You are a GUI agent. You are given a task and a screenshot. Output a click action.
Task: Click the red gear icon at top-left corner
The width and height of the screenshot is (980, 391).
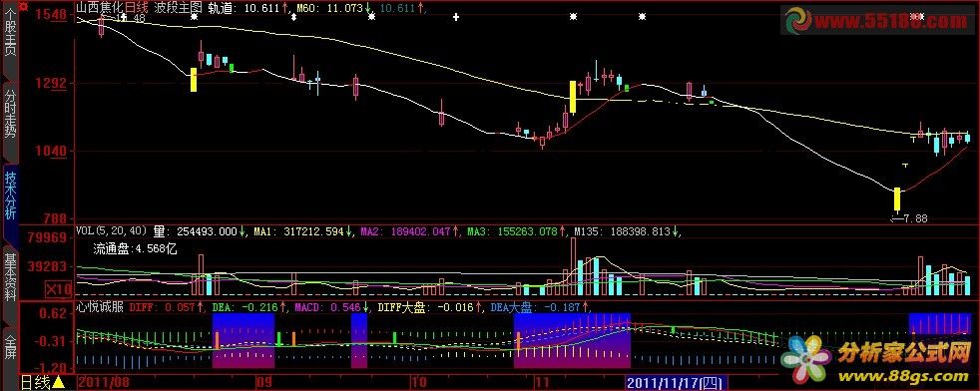pos(24,7)
